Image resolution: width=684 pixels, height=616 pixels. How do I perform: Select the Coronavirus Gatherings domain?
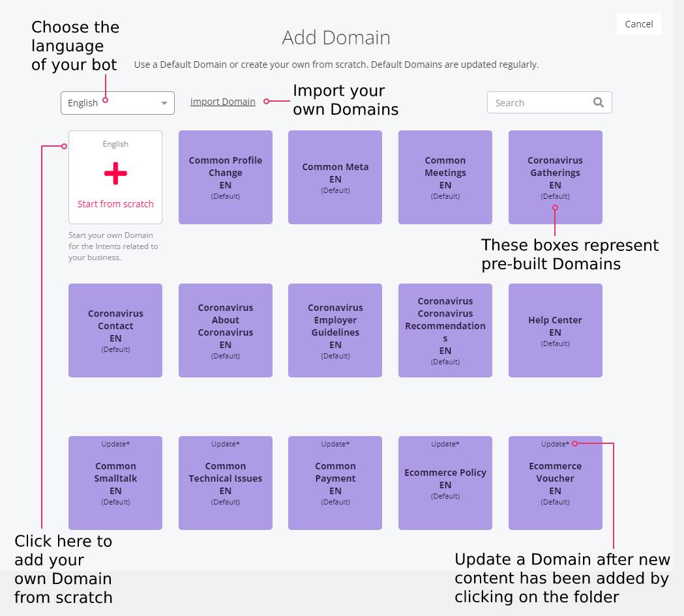pyautogui.click(x=555, y=177)
